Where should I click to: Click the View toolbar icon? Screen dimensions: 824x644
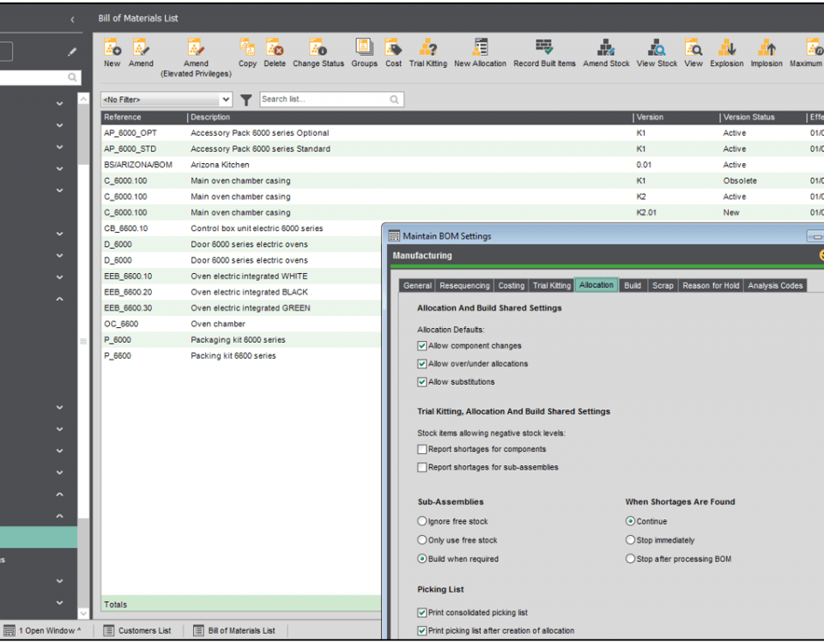point(694,48)
